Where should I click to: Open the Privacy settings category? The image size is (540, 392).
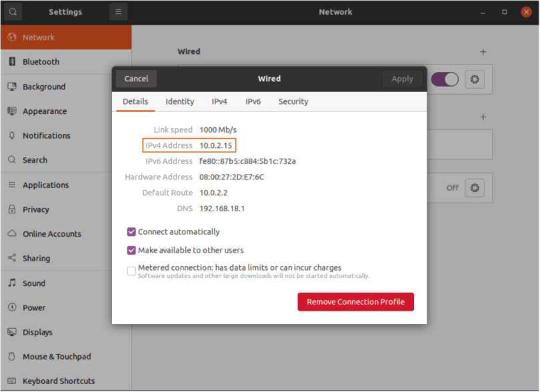[36, 209]
